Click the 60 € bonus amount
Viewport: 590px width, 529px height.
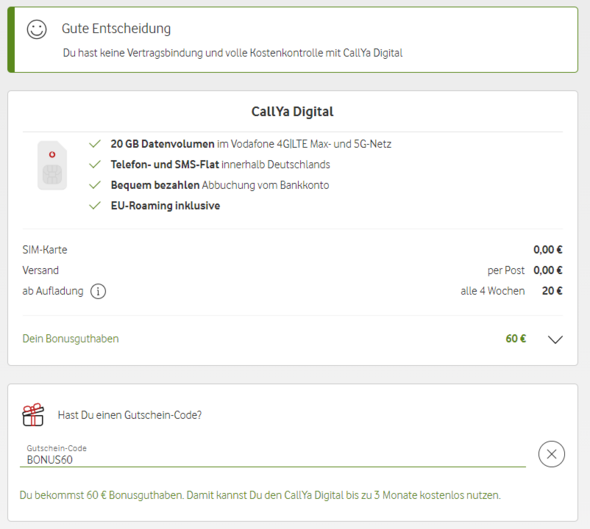pos(516,339)
